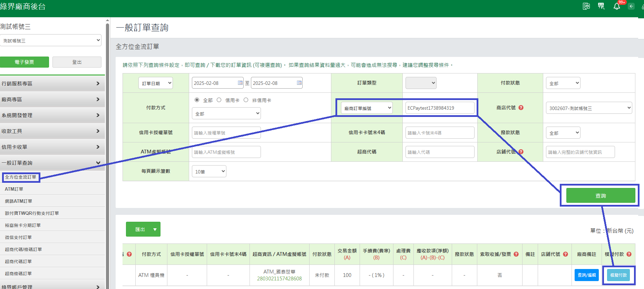The width and height of the screenshot is (644, 289).
Task: Expand the 收款工具 sidebar section
Action: tap(52, 131)
